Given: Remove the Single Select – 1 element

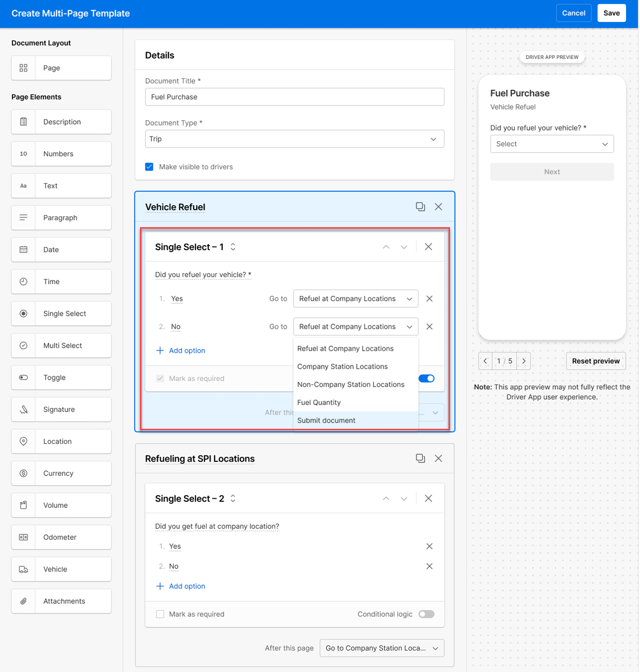Looking at the screenshot, I should click(428, 247).
